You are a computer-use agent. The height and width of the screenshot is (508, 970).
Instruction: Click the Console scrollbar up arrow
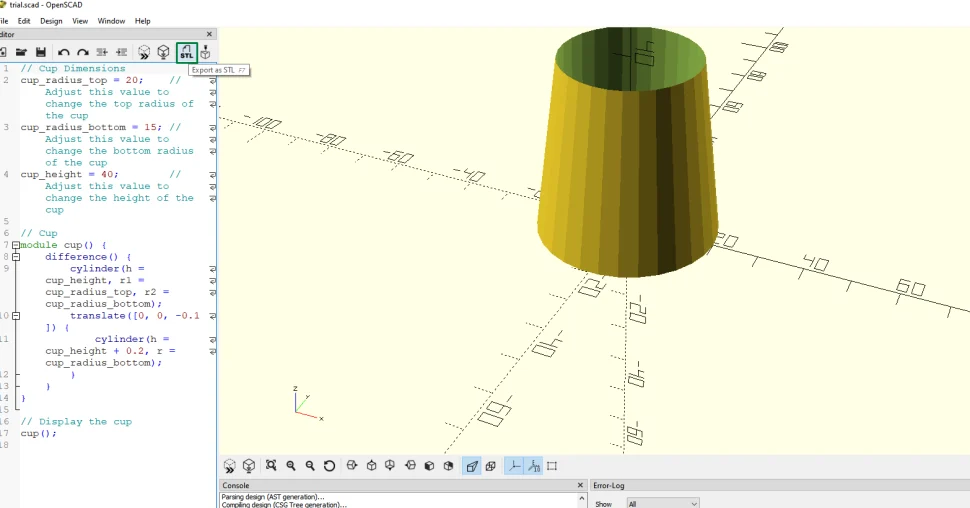582,497
